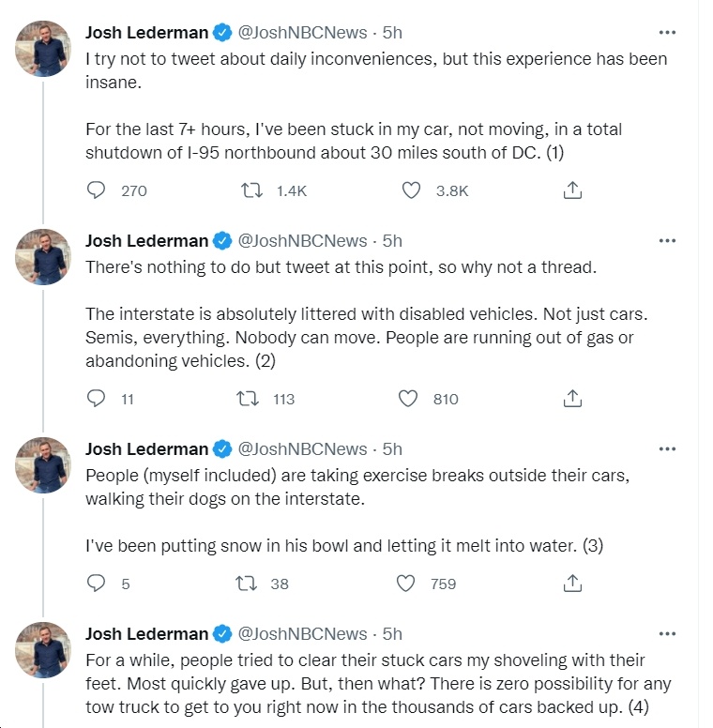Reply to the tweet with 5 replies
The width and height of the screenshot is (713, 728).
(x=96, y=584)
